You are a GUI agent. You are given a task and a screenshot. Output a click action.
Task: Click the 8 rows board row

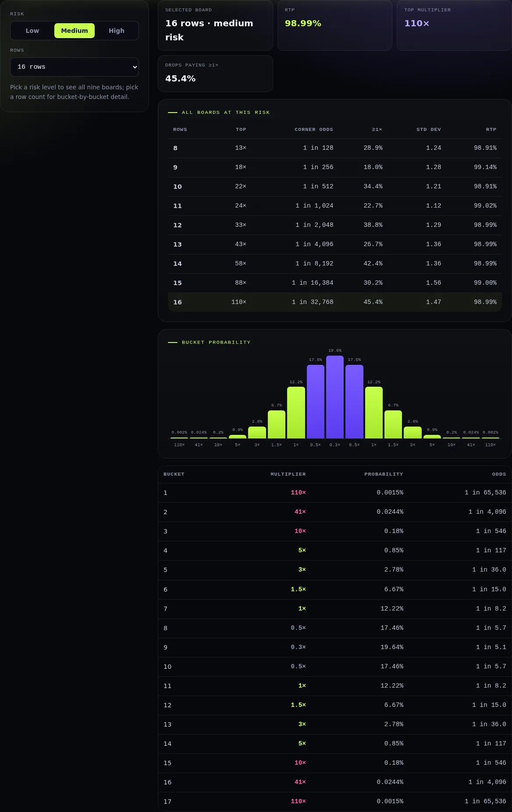[335, 148]
